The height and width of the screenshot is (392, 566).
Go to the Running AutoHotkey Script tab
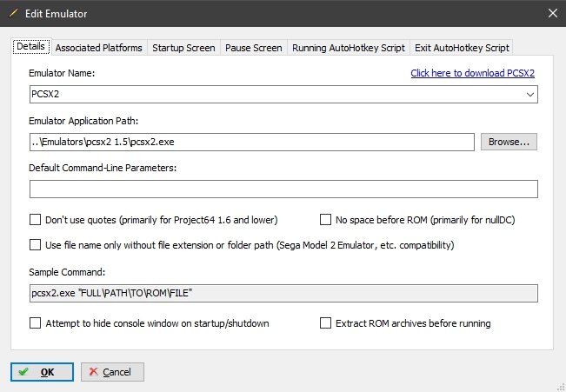pyautogui.click(x=349, y=48)
